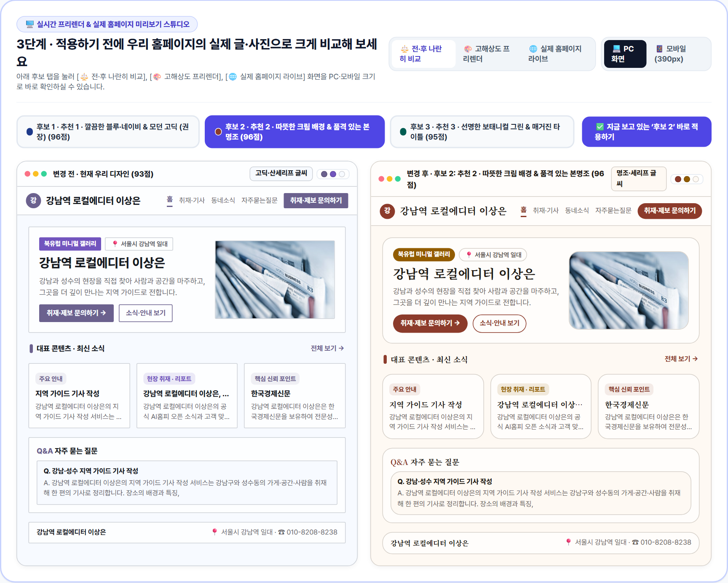Select candidate 2 warm cream tab
Image resolution: width=728 pixels, height=583 pixels.
click(294, 132)
